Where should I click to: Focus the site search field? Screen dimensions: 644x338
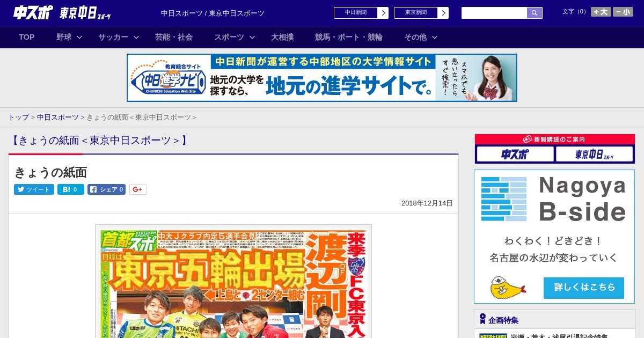(x=494, y=13)
